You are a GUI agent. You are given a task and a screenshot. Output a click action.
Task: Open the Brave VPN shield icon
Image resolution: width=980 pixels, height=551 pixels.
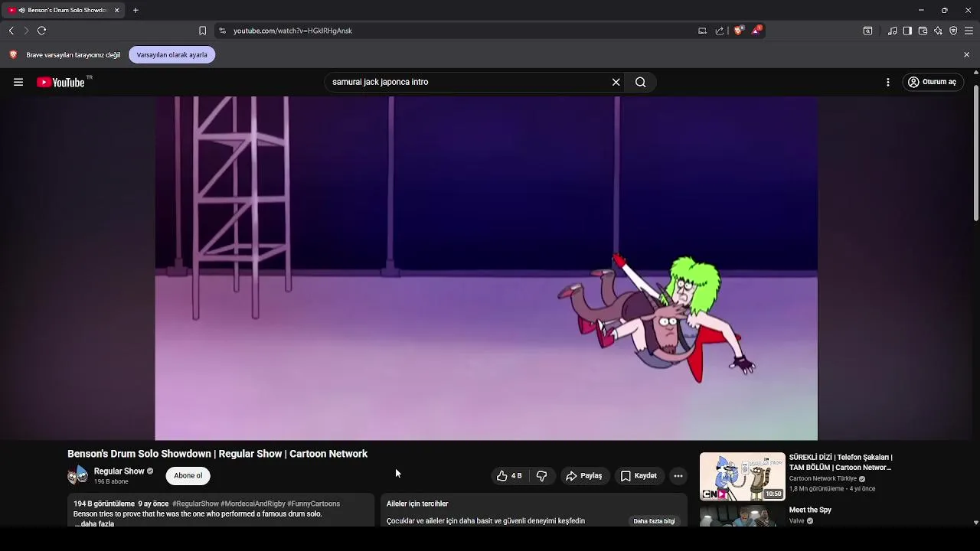click(x=953, y=31)
